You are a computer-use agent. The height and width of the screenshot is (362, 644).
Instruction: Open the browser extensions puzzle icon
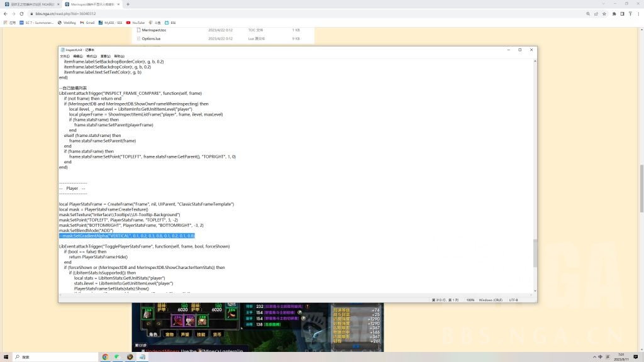tap(614, 13)
